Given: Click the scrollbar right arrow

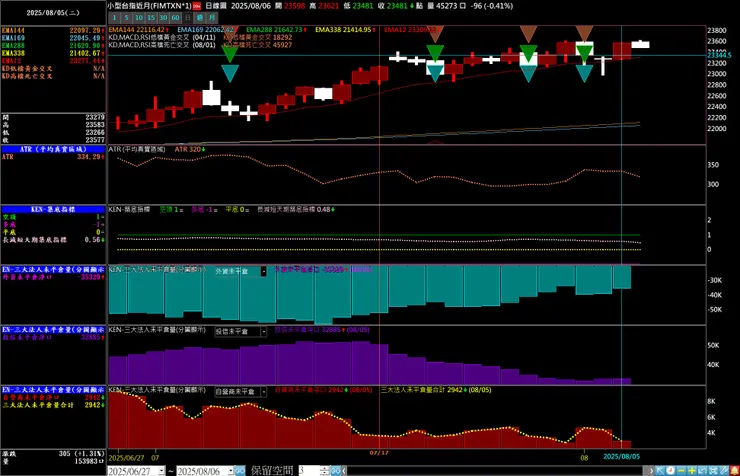Looking at the screenshot, I should 651,470.
